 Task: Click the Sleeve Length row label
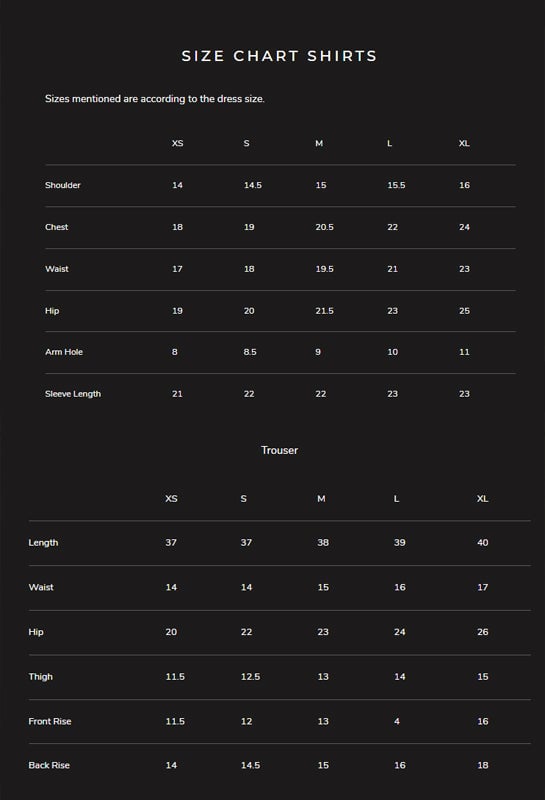tap(73, 394)
